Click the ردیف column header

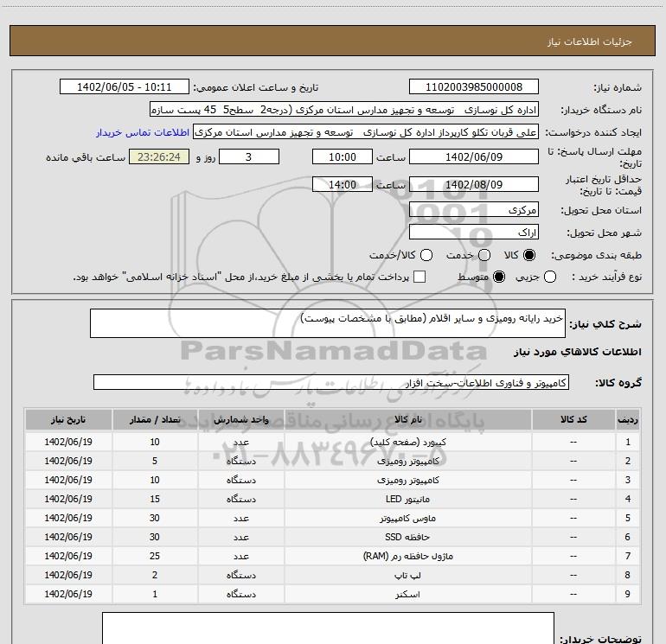628,419
